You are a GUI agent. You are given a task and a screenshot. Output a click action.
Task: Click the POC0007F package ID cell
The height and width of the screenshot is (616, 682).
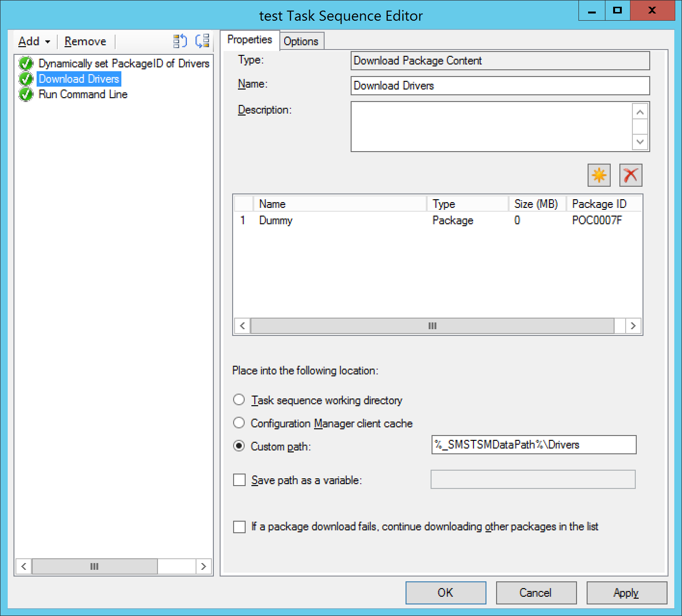pyautogui.click(x=597, y=220)
